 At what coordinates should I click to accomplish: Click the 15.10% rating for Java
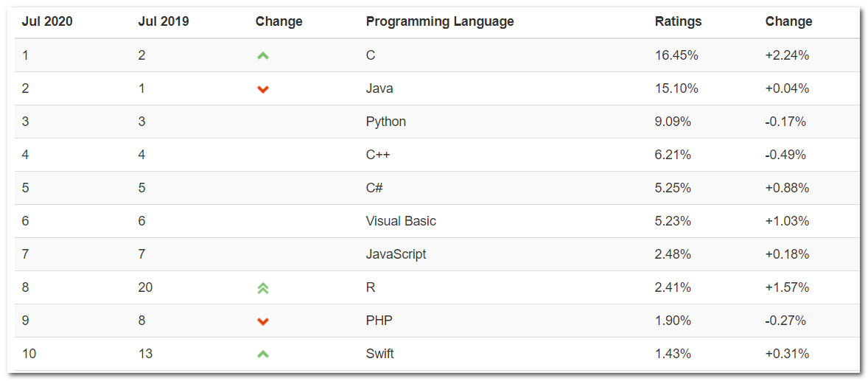[676, 88]
